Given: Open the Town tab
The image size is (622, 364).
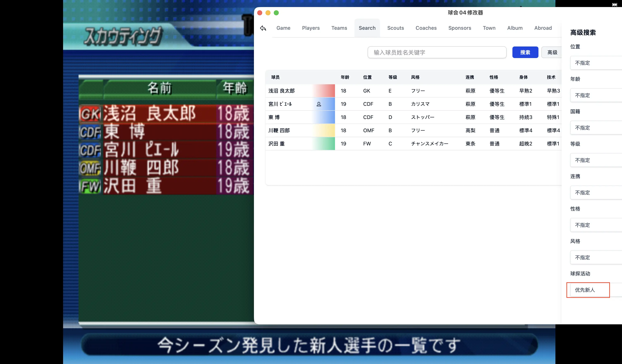Looking at the screenshot, I should click(489, 28).
